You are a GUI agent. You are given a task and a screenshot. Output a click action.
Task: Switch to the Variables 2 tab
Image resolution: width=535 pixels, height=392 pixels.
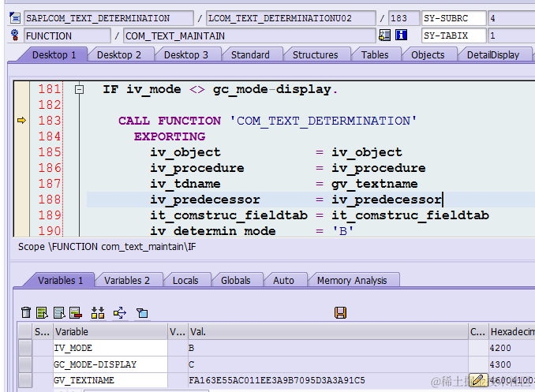127,281
